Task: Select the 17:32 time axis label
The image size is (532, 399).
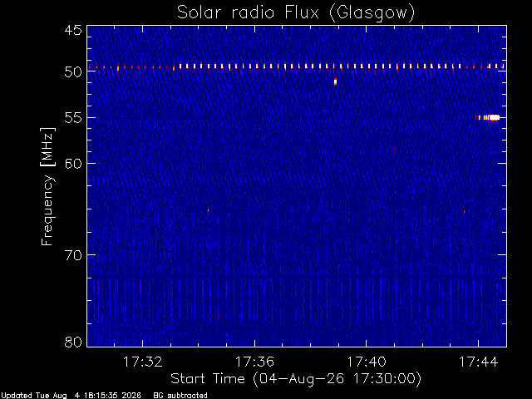Action: [142, 362]
